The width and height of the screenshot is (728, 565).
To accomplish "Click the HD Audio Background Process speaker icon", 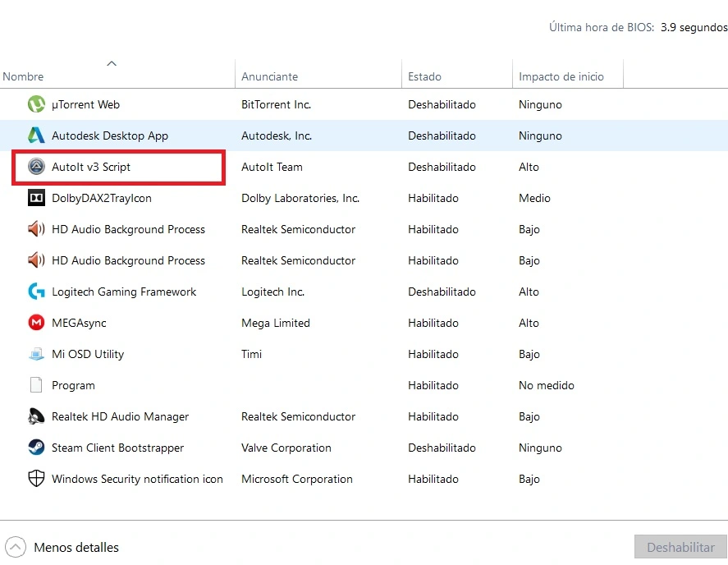I will click(36, 229).
